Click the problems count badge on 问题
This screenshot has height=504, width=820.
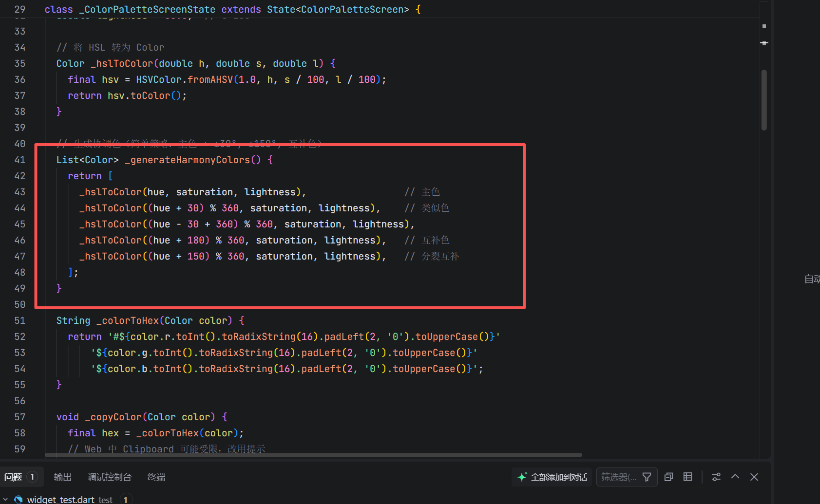32,477
